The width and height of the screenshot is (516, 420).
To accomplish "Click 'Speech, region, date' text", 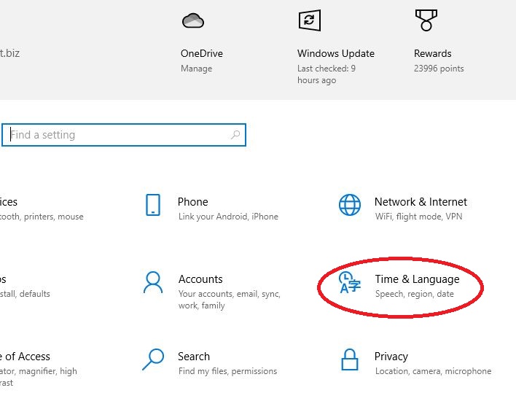I will tap(415, 294).
